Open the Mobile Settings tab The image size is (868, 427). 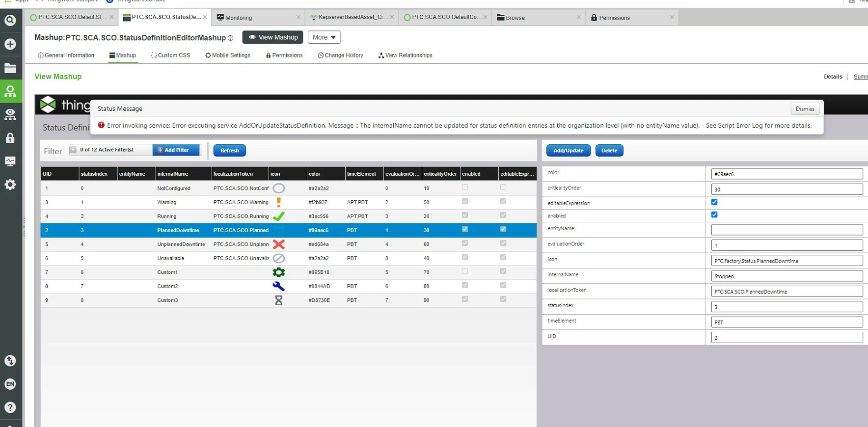228,55
